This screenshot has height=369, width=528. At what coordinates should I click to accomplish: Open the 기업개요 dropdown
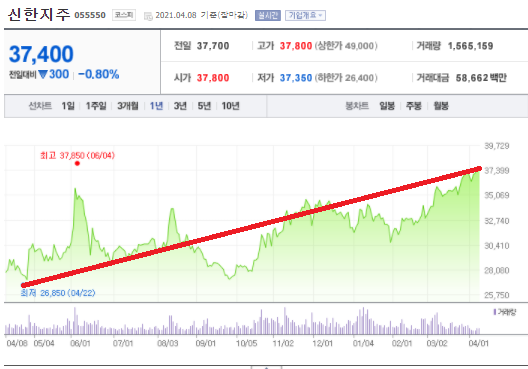click(x=305, y=15)
